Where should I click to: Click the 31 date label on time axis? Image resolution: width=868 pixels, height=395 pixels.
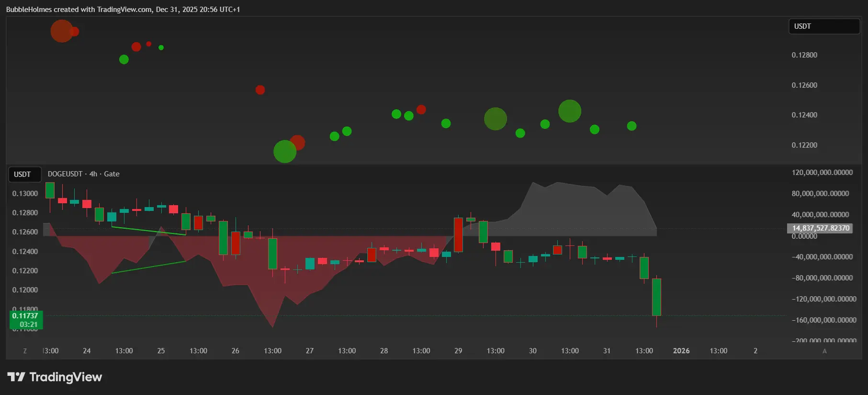coord(607,351)
